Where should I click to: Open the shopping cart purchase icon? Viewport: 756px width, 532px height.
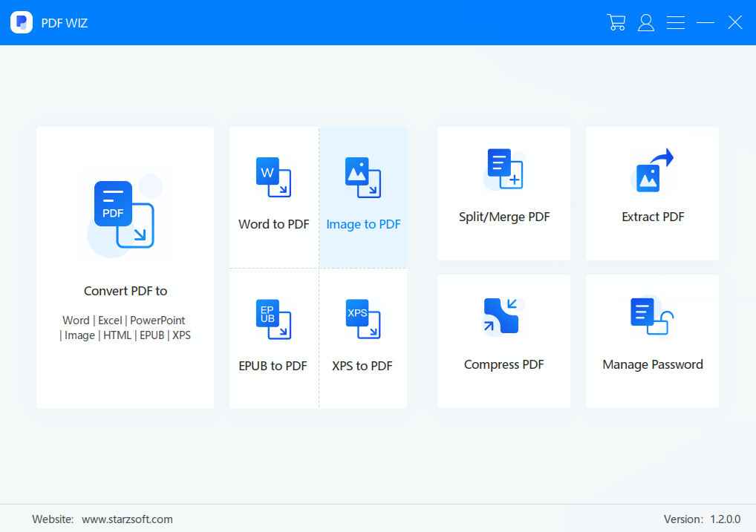pyautogui.click(x=616, y=23)
